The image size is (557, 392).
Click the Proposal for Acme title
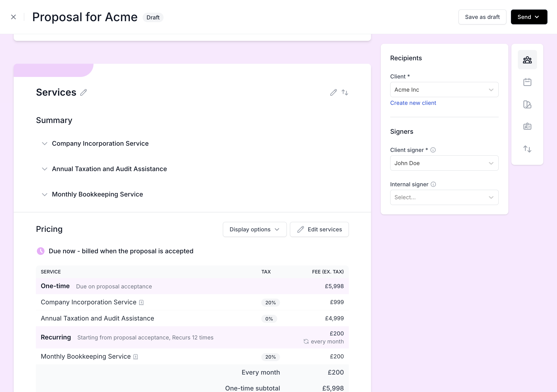[x=85, y=17]
